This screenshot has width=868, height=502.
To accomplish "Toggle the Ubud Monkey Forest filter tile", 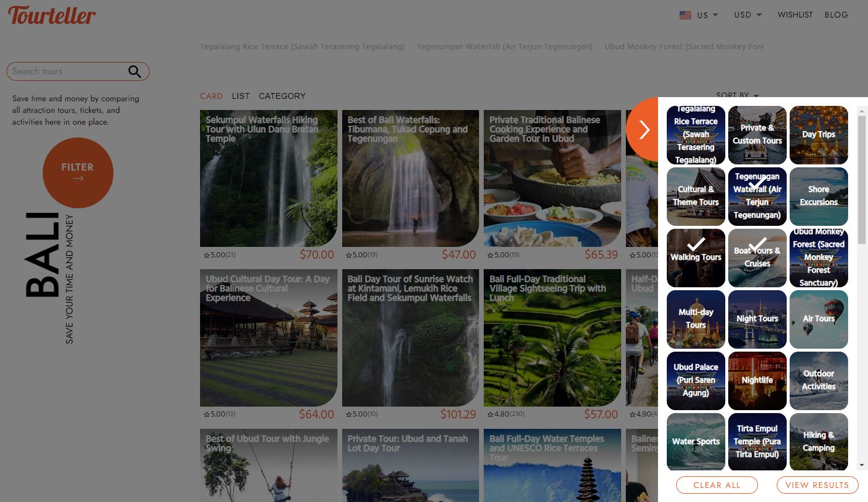I will pyautogui.click(x=819, y=258).
